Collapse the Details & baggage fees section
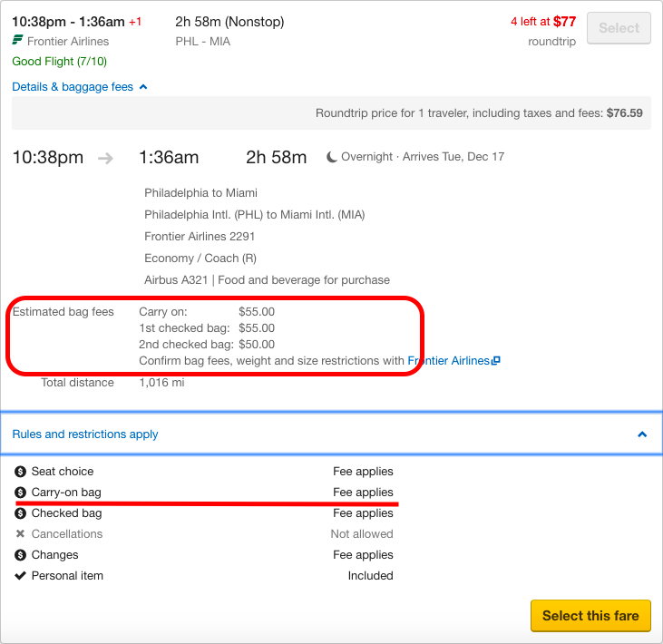Screen dimensions: 663x644 click(x=80, y=87)
